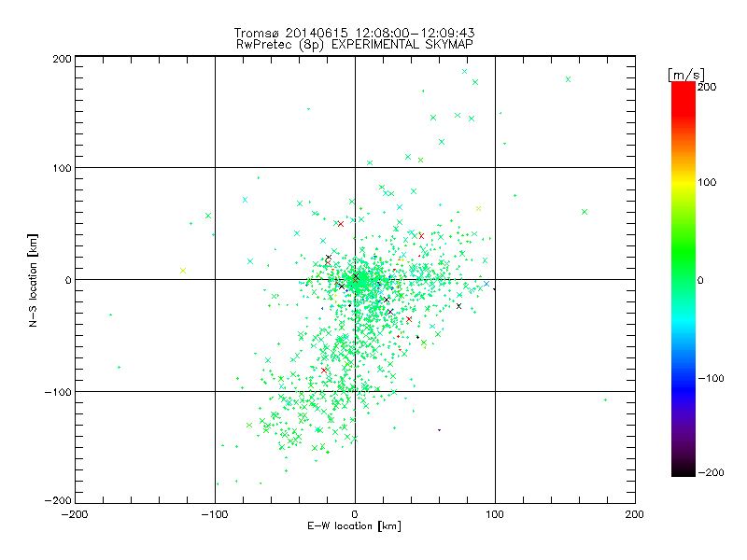Viewport: 747px width, 560px height.
Task: Click the purple dot below the main cluster
Action: click(x=439, y=430)
